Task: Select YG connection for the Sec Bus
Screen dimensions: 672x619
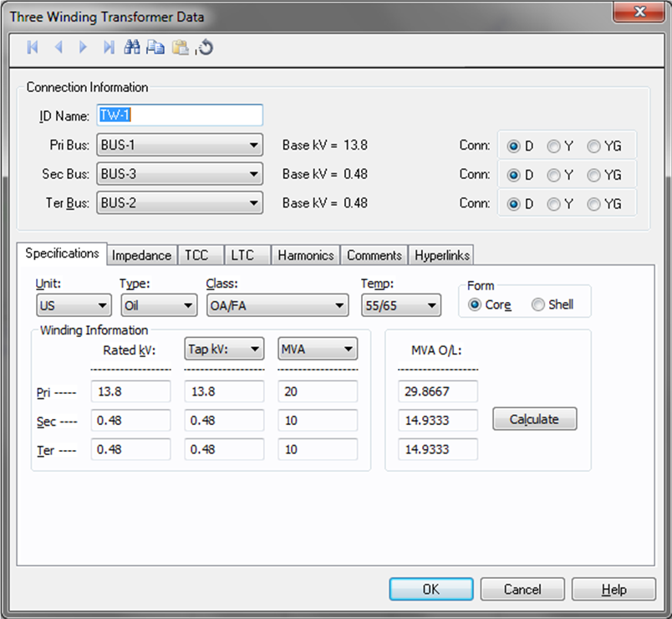Action: (x=593, y=175)
